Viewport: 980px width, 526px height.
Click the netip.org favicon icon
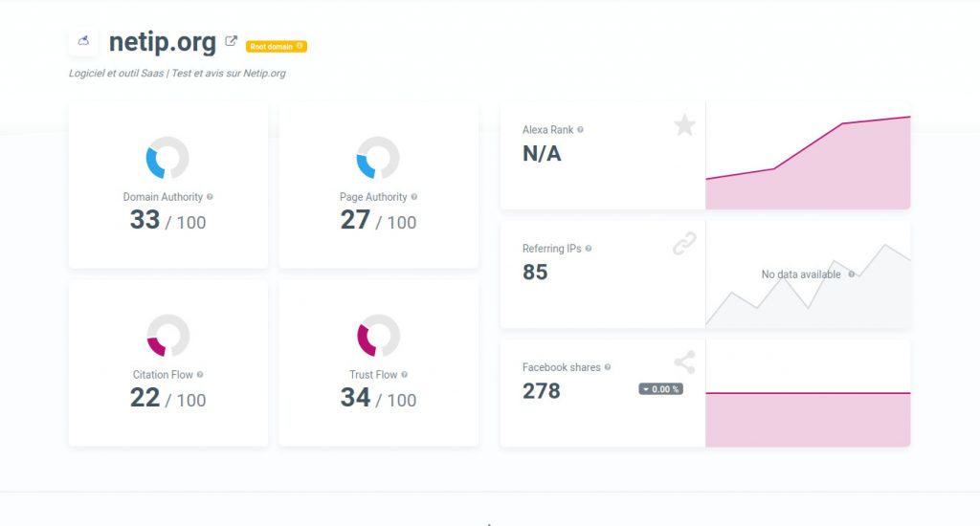pos(83,41)
